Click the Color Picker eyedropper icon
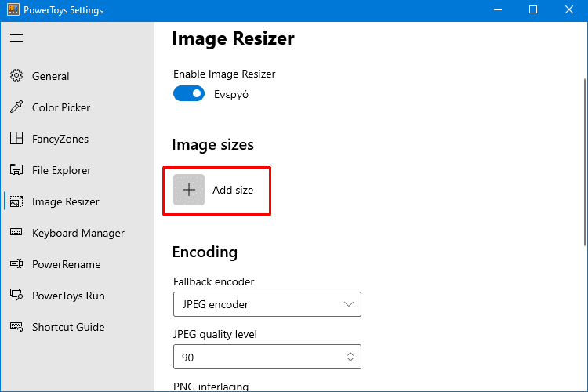The image size is (588, 392). point(16,107)
